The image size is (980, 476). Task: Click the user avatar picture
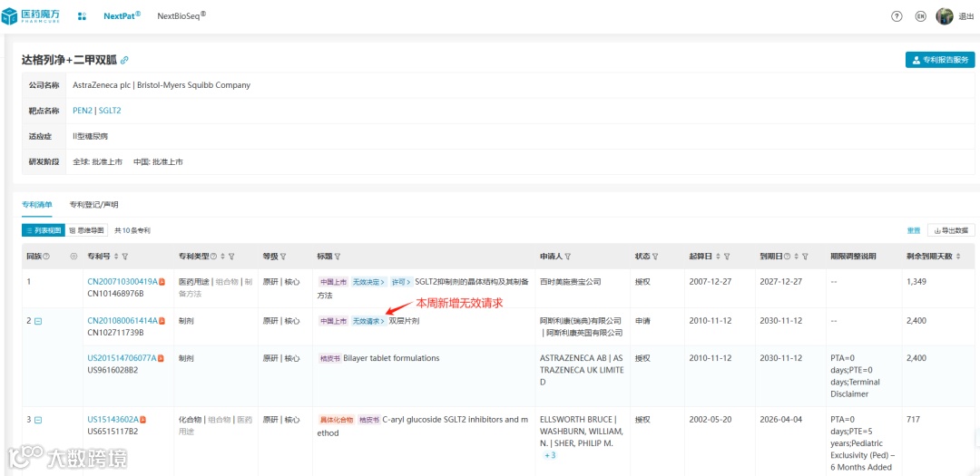pyautogui.click(x=944, y=17)
